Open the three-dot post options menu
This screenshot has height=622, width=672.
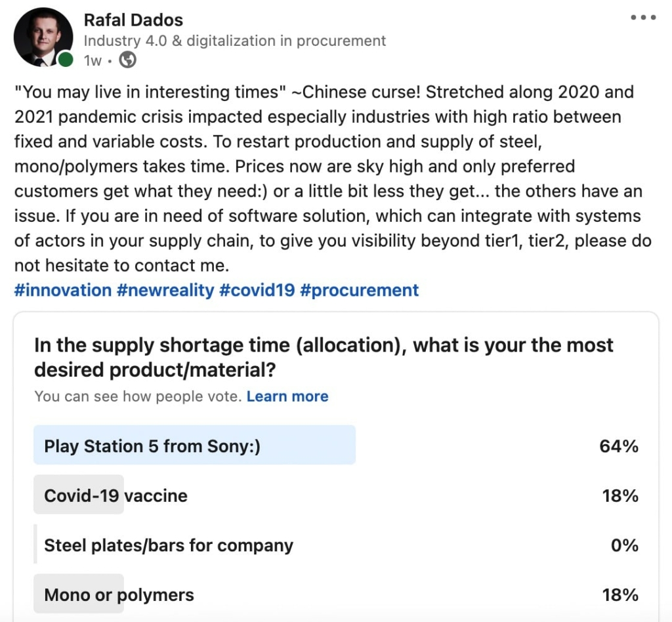[x=642, y=18]
